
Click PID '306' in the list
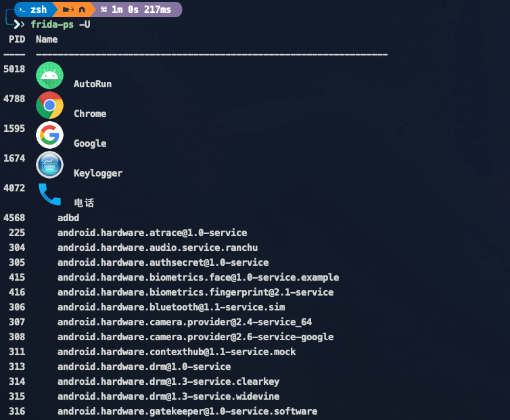(17, 307)
